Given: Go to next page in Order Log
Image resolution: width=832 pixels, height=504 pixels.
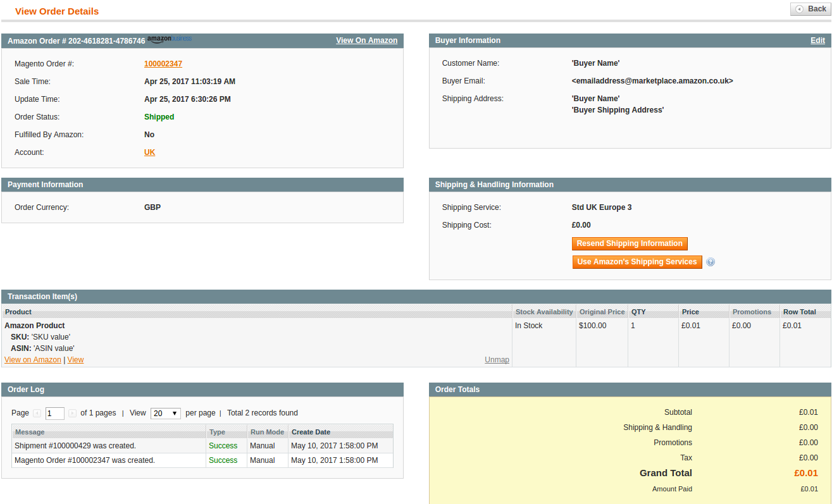Looking at the screenshot, I should [x=72, y=413].
